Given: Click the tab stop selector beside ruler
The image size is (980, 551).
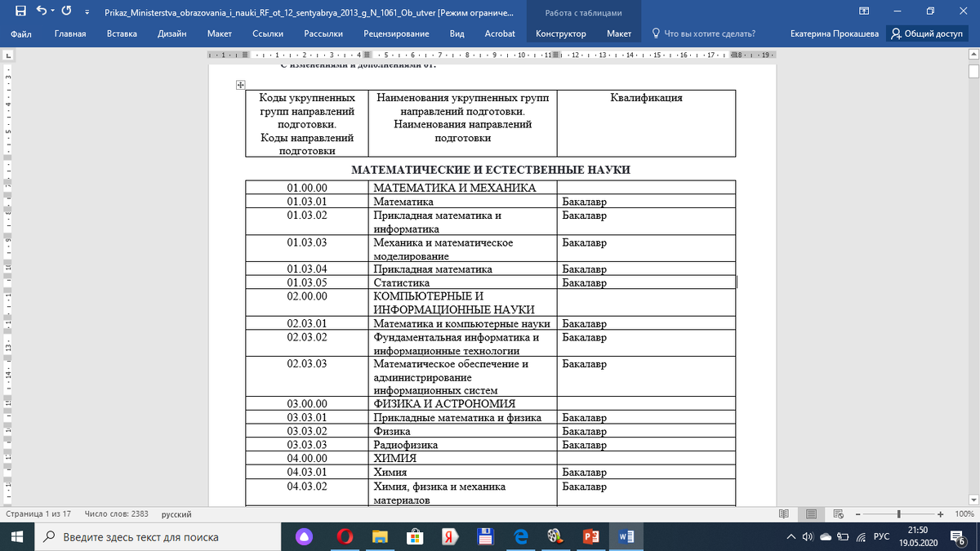Looking at the screenshot, I should click(7, 55).
